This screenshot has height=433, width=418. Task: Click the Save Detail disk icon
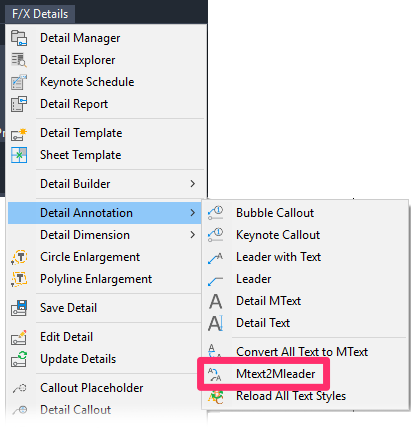19,308
